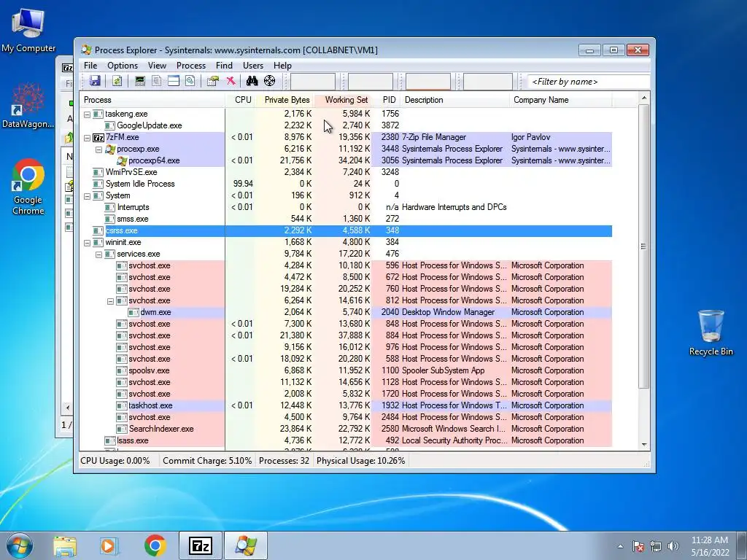Toggle the Show Lower Pane toolbar icon
The image size is (747, 560).
click(174, 81)
